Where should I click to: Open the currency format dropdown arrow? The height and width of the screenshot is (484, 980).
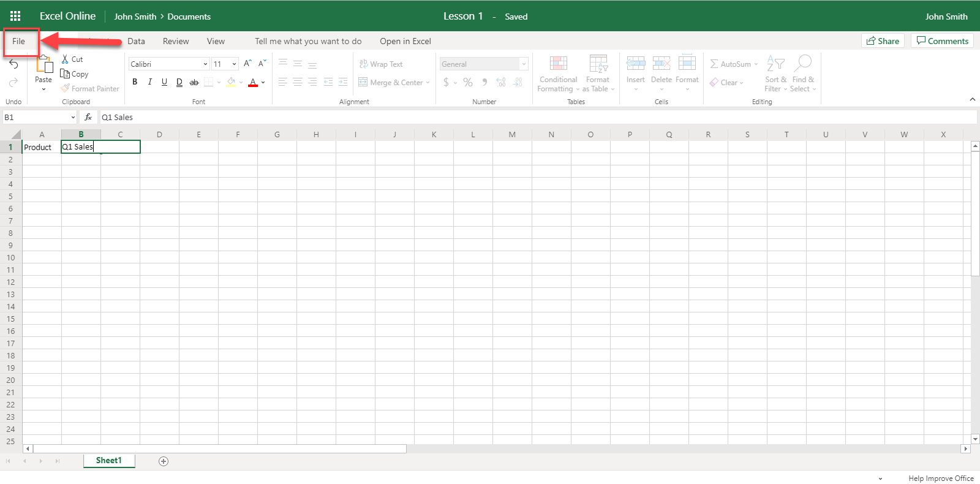click(x=455, y=83)
